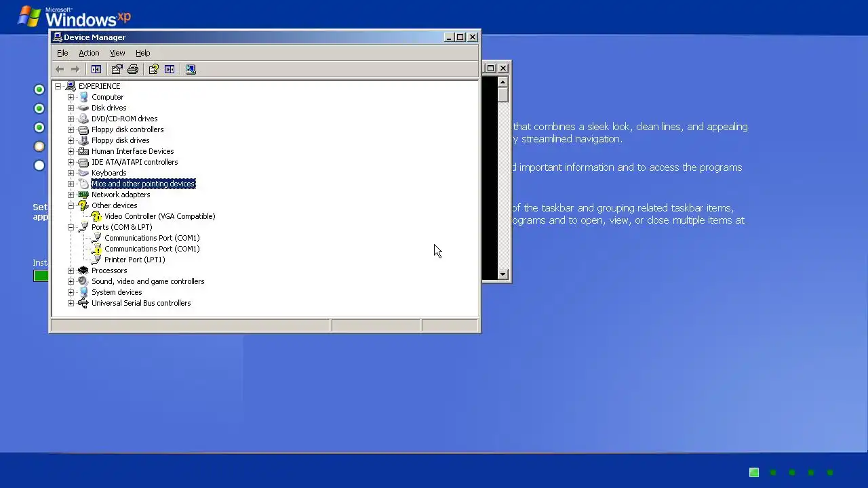Close the background black window

pyautogui.click(x=503, y=68)
